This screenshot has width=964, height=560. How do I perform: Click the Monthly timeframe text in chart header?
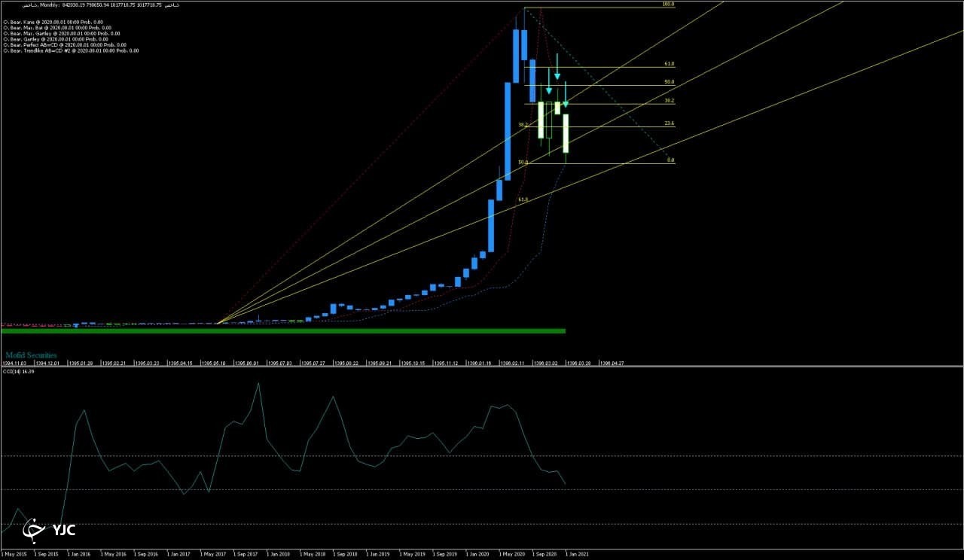coord(49,5)
